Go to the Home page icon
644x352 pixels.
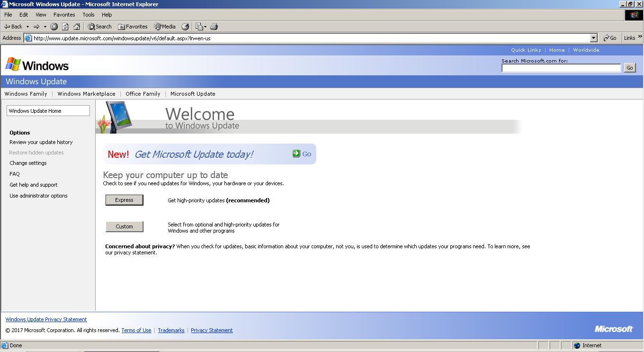[x=77, y=27]
